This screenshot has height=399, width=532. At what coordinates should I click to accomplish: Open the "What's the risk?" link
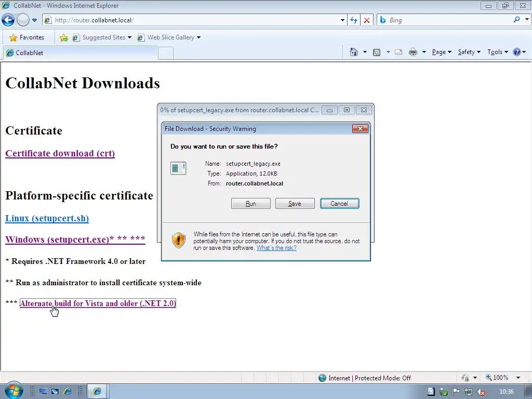coord(276,248)
